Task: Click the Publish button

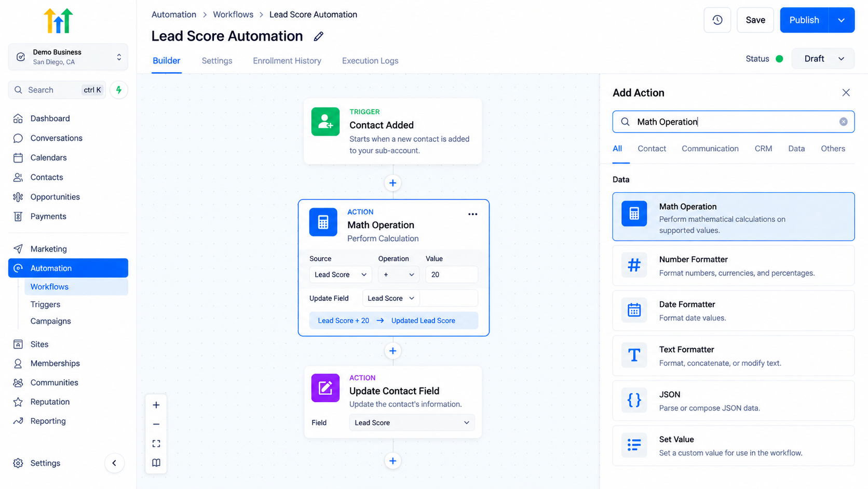Action: (804, 20)
